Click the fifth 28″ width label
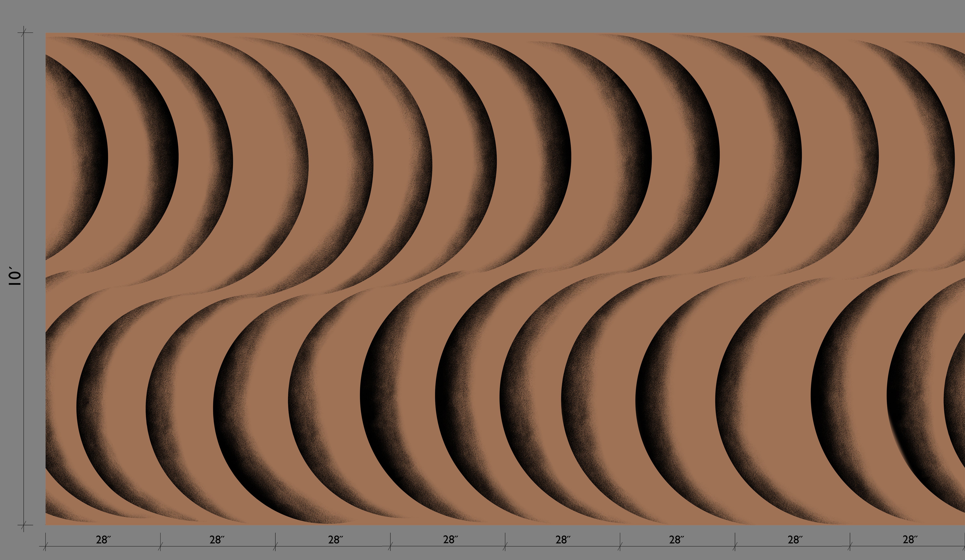The width and height of the screenshot is (965, 560). (563, 540)
